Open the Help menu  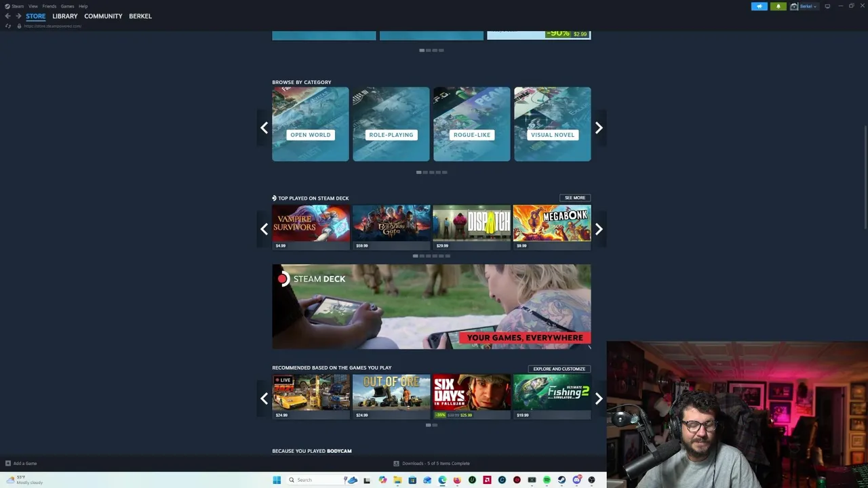(83, 6)
